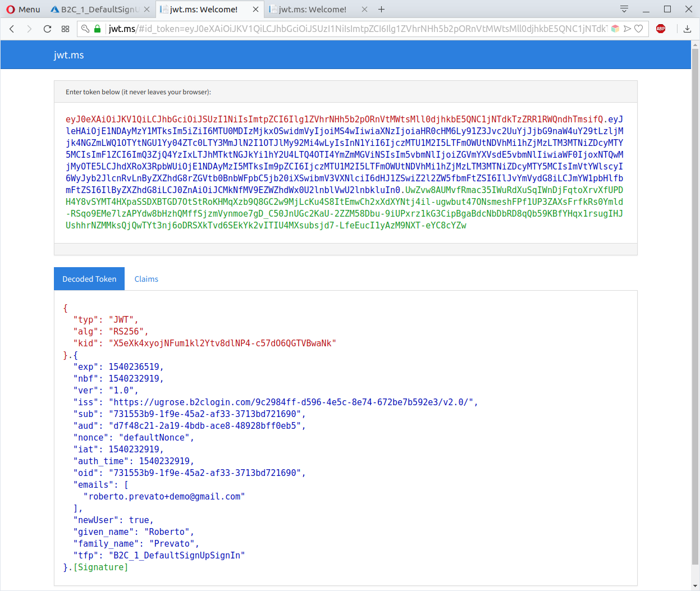The image size is (700, 591).
Task: Click the "tfp" value B2C_1_DefaultSignUpSignIn
Action: [177, 555]
